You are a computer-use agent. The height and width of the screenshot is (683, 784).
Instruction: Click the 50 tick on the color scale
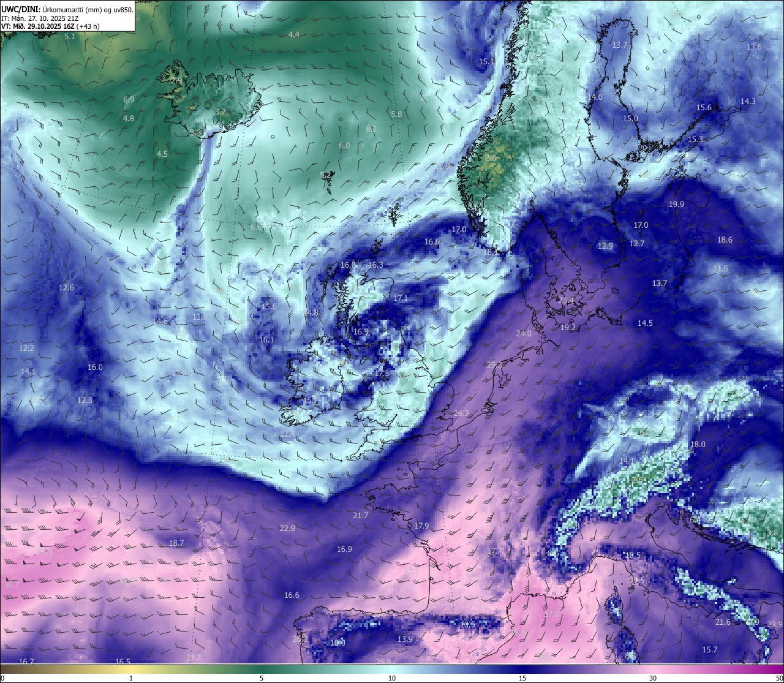(x=779, y=678)
